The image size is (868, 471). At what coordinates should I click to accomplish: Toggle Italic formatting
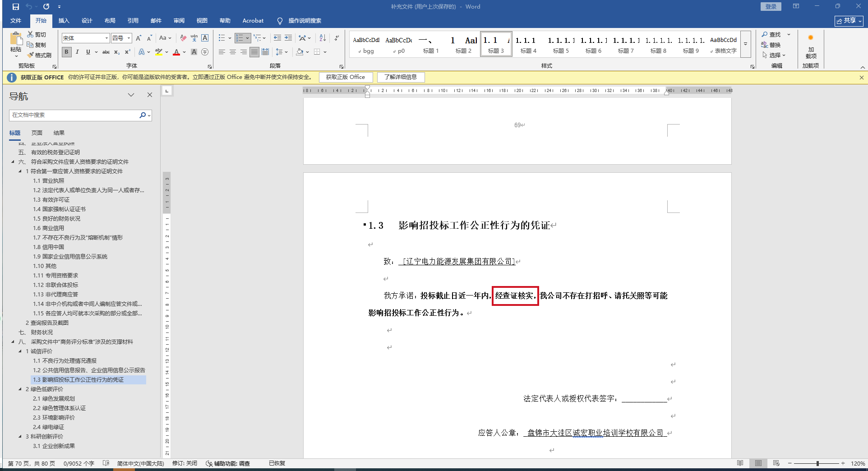(x=77, y=52)
